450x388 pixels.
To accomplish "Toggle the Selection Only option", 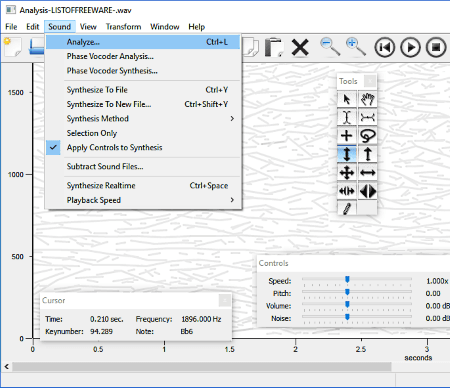I will point(143,133).
